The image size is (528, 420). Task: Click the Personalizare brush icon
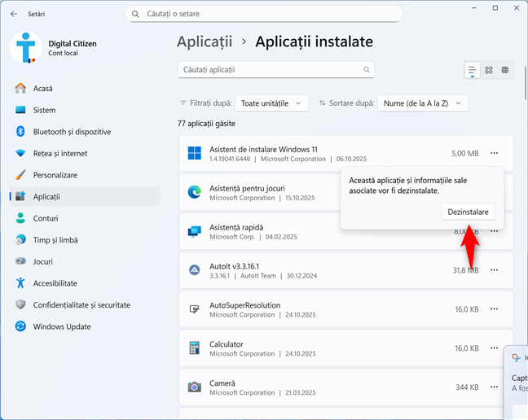[20, 175]
